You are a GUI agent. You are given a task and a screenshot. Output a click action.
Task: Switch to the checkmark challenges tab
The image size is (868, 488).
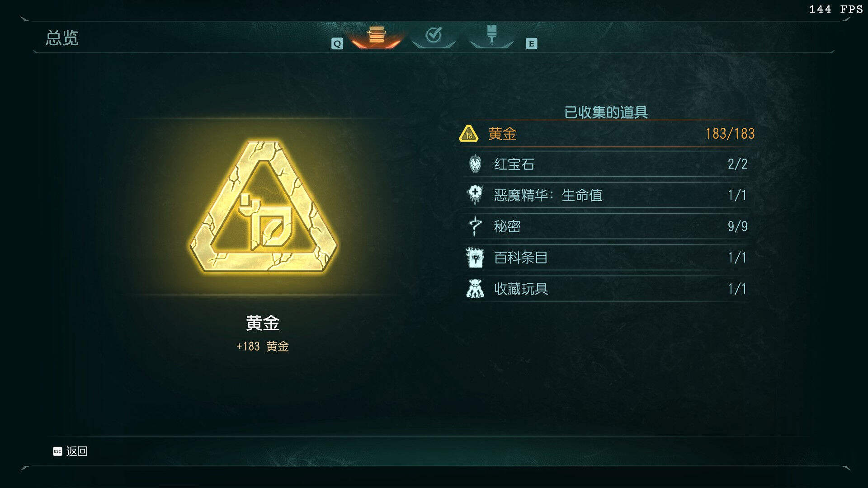point(434,35)
